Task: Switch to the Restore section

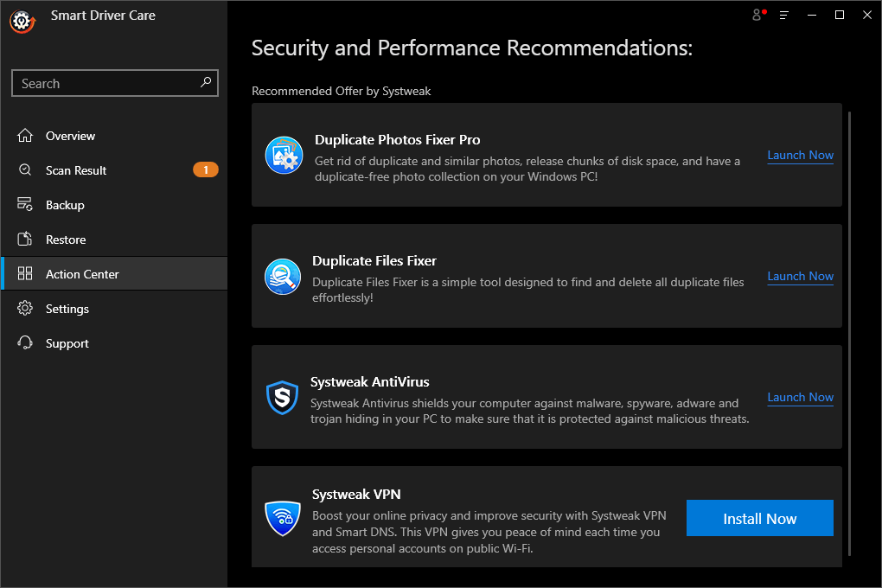Action: 114,240
